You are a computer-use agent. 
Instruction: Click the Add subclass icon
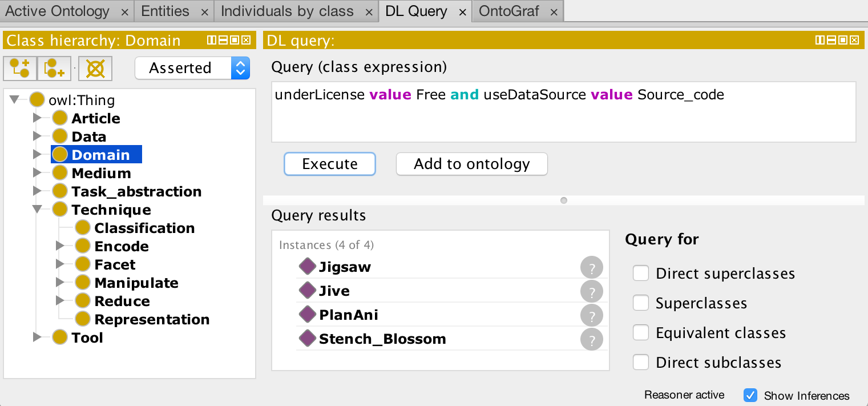pos(20,69)
